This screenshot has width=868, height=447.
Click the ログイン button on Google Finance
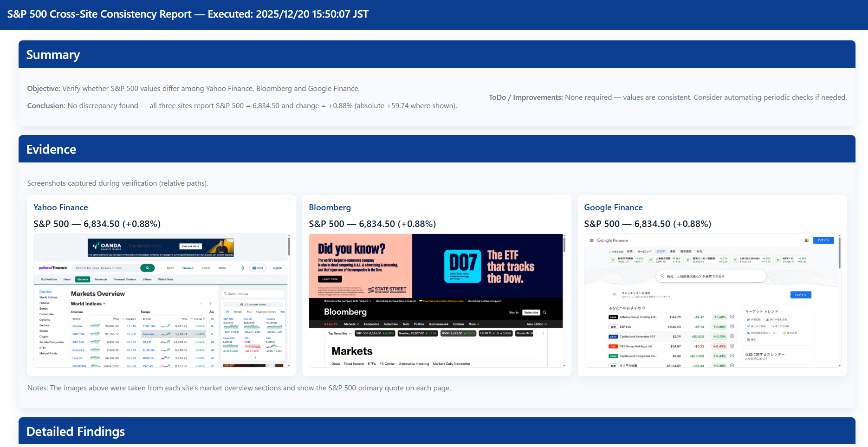click(x=824, y=240)
